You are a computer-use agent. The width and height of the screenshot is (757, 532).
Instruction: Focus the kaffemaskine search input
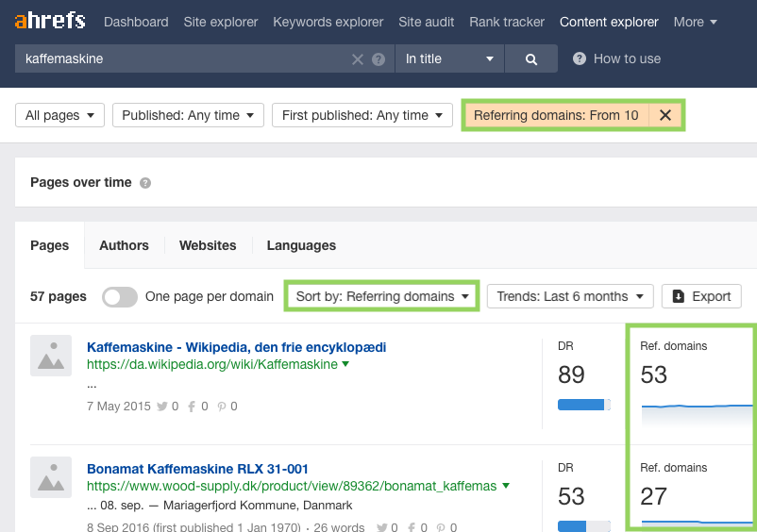[183, 58]
